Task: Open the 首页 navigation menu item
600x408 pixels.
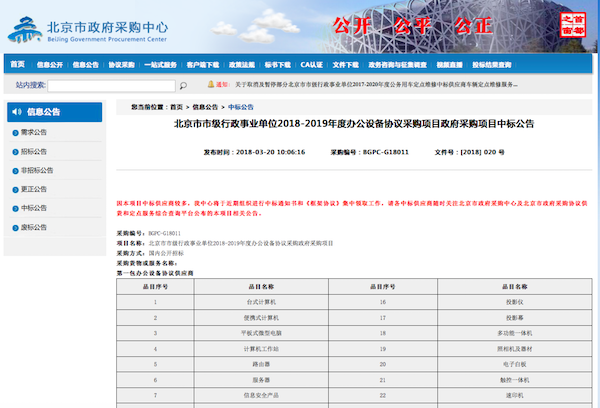Action: click(17, 64)
